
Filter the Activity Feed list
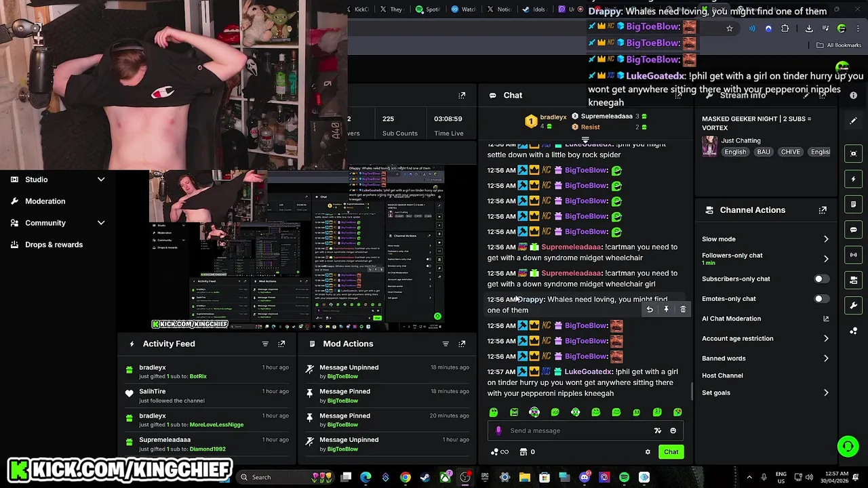[x=265, y=344]
